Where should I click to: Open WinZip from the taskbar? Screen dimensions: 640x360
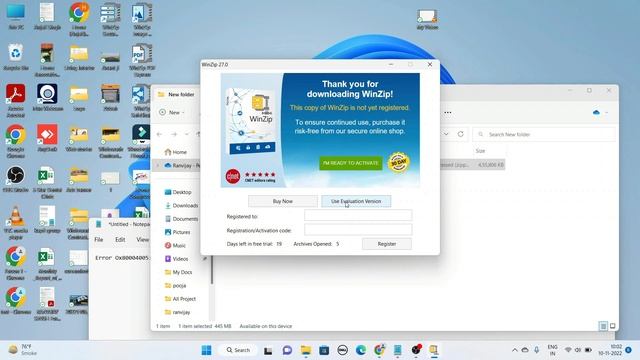pyautogui.click(x=433, y=350)
